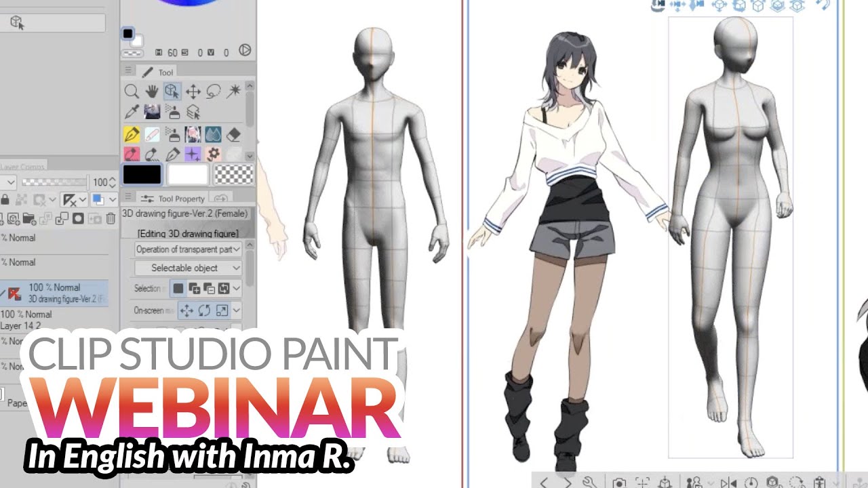Open Operation of transparent part dropdown
This screenshot has height=488, width=868.
click(188, 249)
